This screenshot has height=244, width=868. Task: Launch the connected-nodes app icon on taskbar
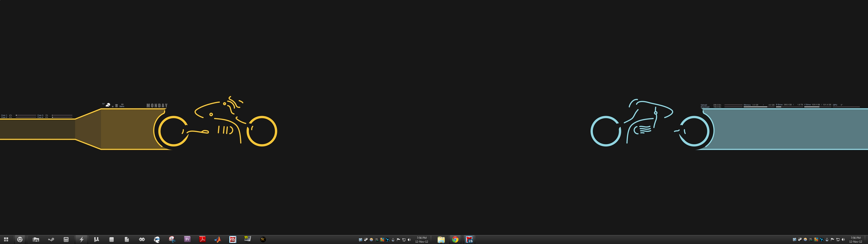tap(51, 240)
